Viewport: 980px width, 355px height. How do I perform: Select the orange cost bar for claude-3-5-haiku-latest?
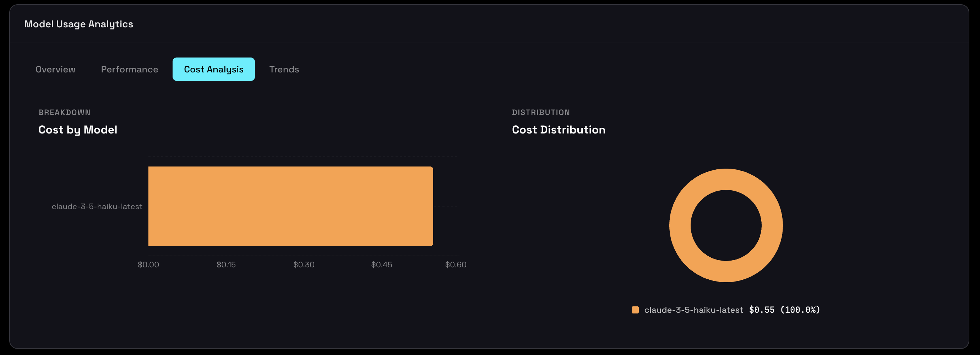tap(290, 206)
